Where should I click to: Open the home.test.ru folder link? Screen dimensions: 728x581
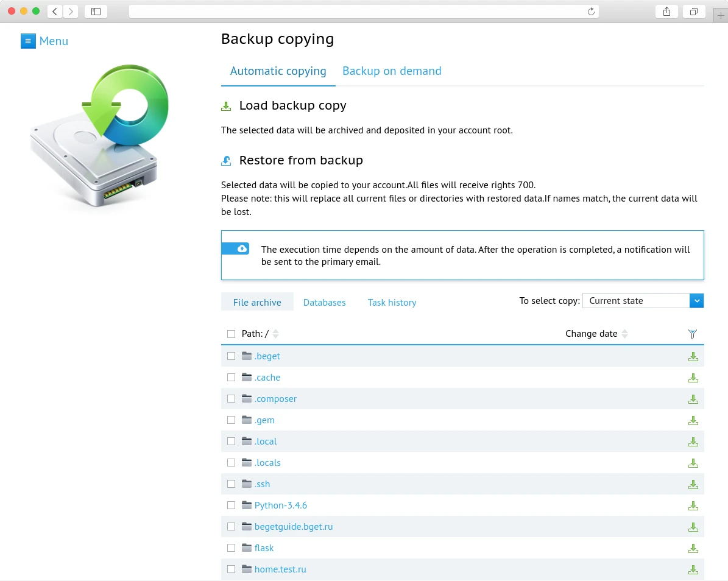click(x=280, y=569)
